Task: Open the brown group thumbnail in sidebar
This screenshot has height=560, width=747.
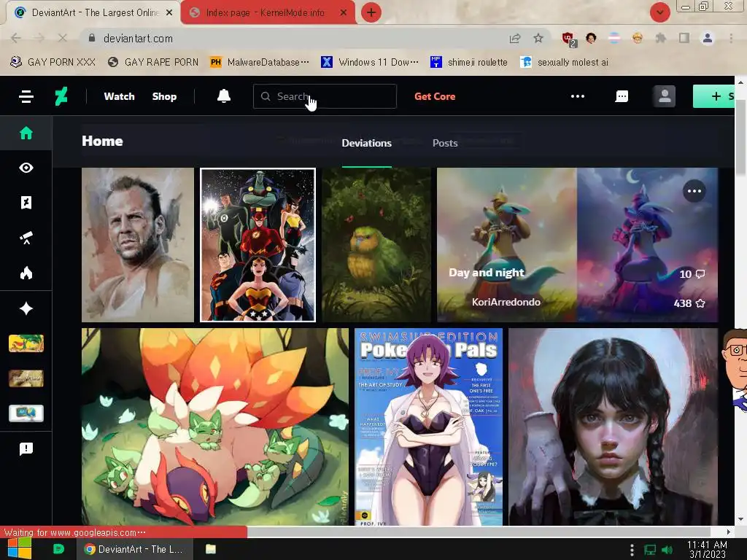Action: click(x=26, y=378)
